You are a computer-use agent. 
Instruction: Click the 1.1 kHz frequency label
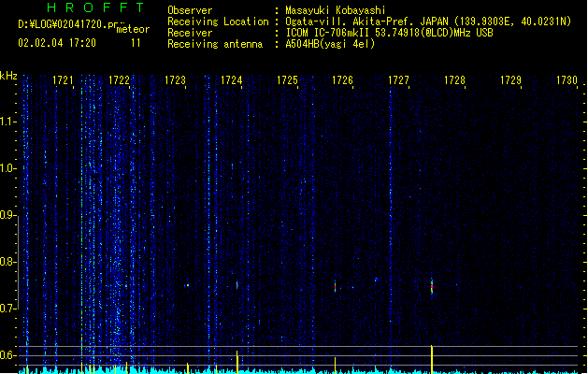[x=7, y=122]
